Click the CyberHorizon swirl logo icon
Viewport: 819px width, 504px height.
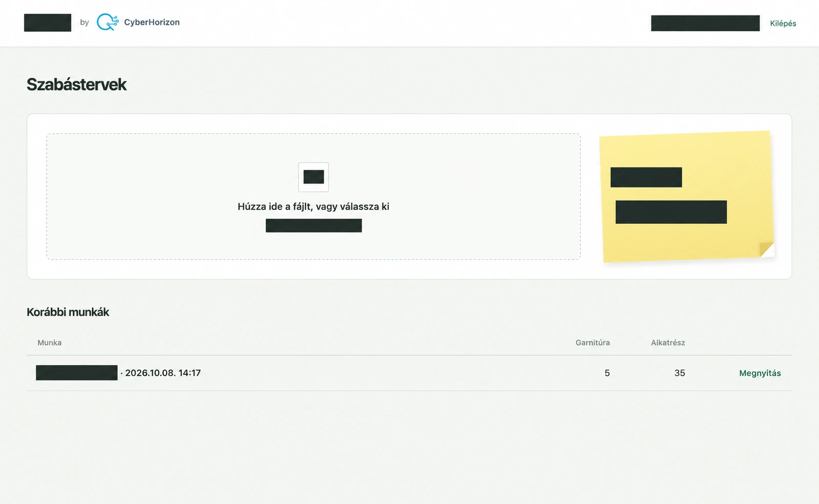[108, 22]
